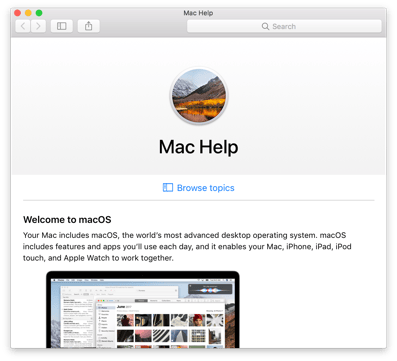This screenshot has width=397, height=361.
Task: Open the Share button in toolbar
Action: click(x=88, y=26)
